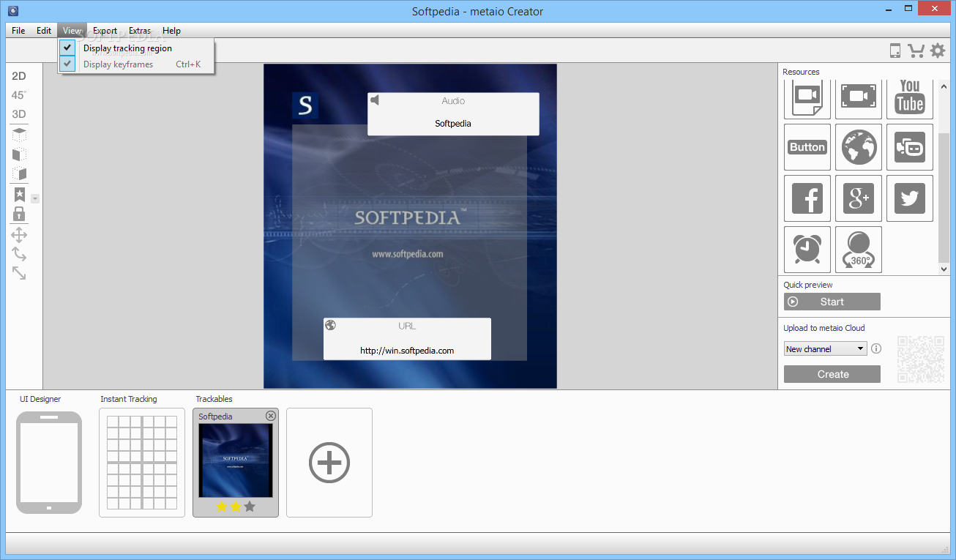Click the star bookmark icon in left toolbar
956x560 pixels.
pos(19,195)
